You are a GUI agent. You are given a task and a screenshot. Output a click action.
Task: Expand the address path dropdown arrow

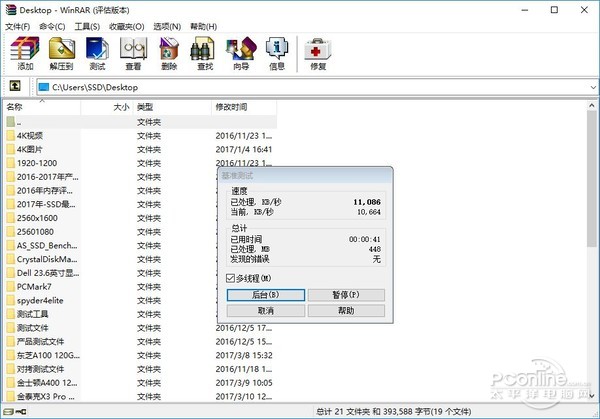click(x=593, y=87)
